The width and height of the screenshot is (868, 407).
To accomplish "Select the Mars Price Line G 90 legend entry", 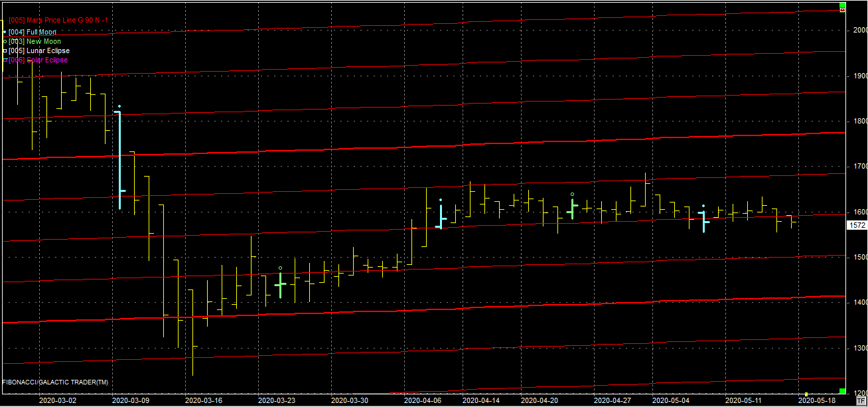I will (x=58, y=21).
